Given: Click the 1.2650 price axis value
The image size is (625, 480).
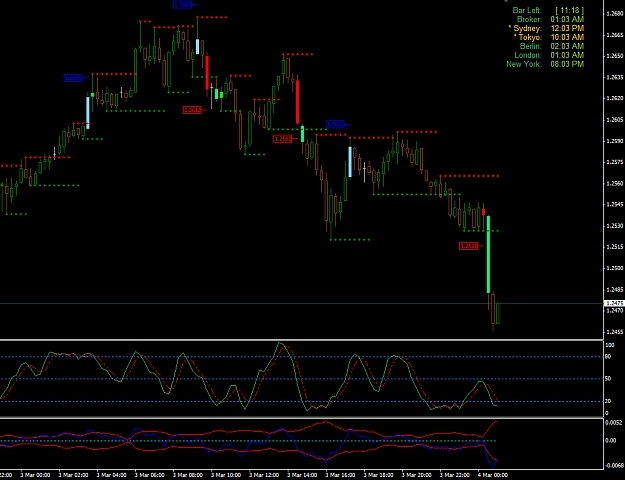Looking at the screenshot, I should pos(614,56).
